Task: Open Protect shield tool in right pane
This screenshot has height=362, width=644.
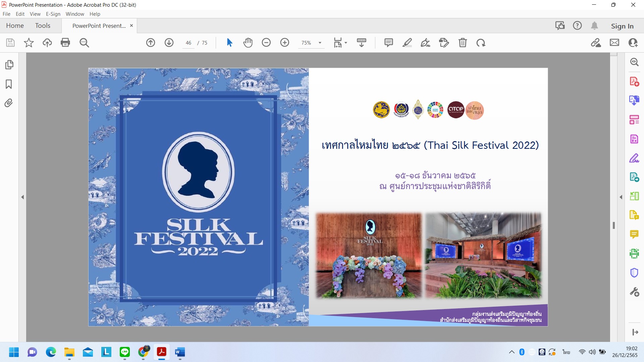Action: [x=634, y=273]
